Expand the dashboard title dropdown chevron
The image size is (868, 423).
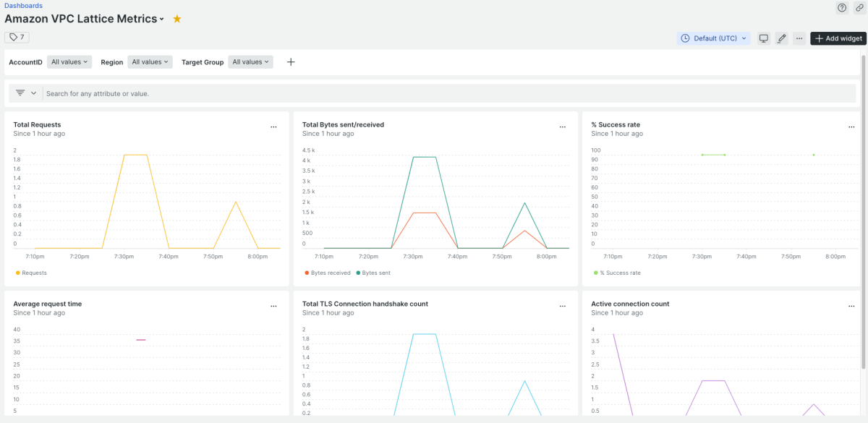coord(162,20)
